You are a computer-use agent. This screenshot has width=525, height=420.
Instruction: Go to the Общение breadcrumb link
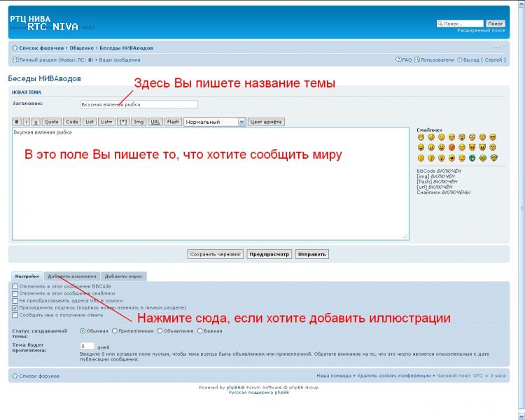82,48
